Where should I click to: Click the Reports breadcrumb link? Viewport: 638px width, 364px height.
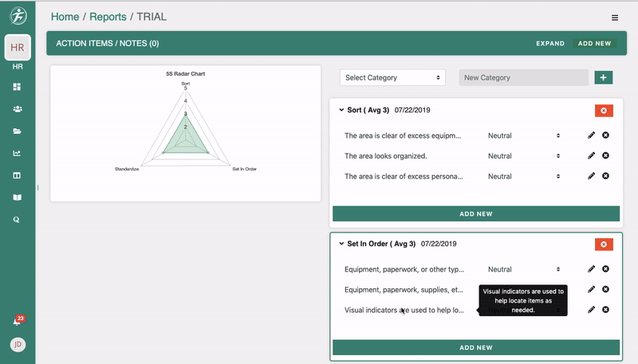click(x=108, y=17)
